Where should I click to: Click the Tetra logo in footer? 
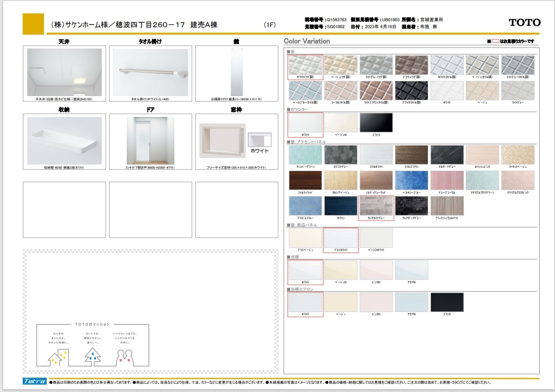(34, 381)
